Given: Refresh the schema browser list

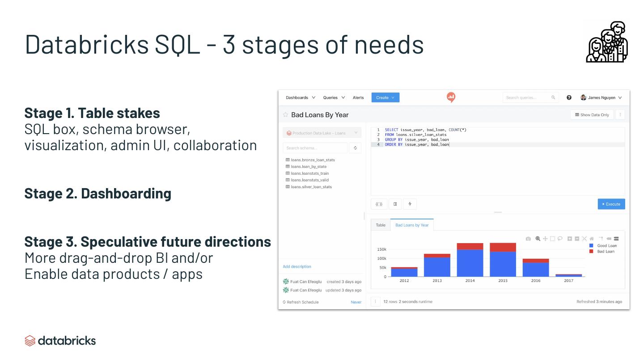Looking at the screenshot, I should coord(355,148).
